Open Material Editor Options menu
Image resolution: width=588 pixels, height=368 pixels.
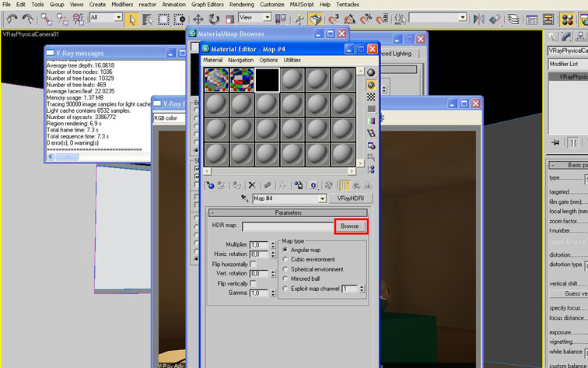268,60
